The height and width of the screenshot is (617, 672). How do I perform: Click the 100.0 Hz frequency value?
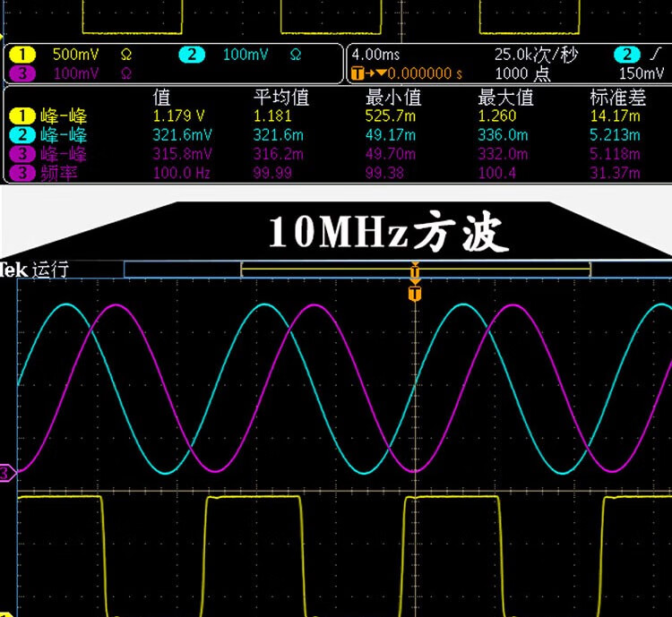(x=181, y=173)
